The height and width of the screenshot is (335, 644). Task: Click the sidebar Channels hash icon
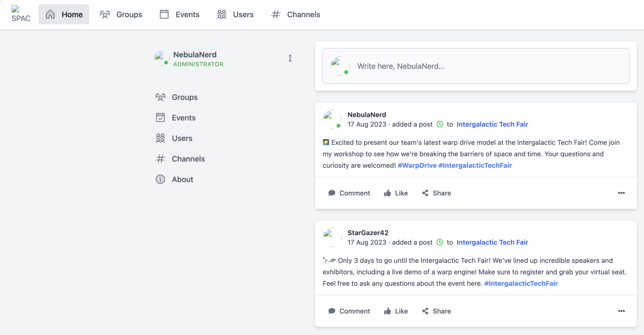point(160,159)
